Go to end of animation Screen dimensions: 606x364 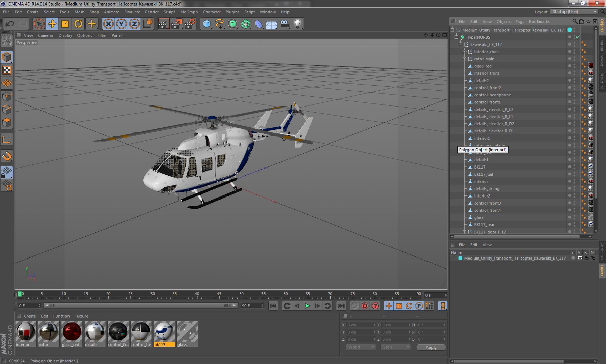[341, 306]
